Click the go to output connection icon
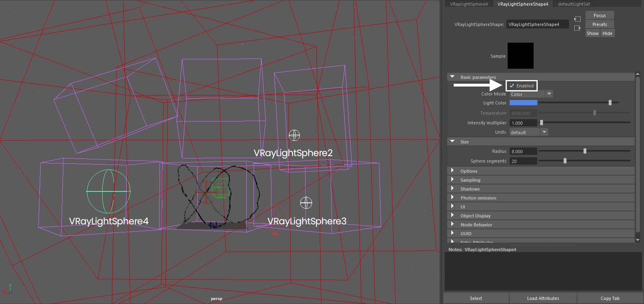 pyautogui.click(x=577, y=28)
